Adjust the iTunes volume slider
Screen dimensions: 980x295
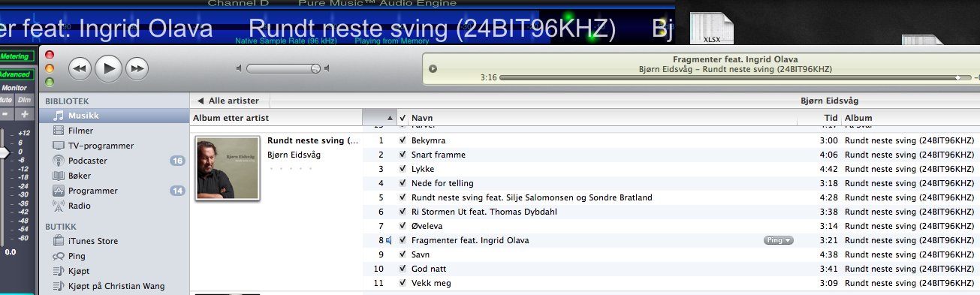click(284, 68)
